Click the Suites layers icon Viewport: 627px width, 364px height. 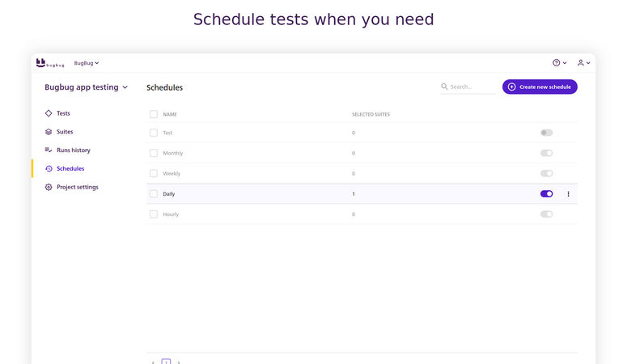49,132
